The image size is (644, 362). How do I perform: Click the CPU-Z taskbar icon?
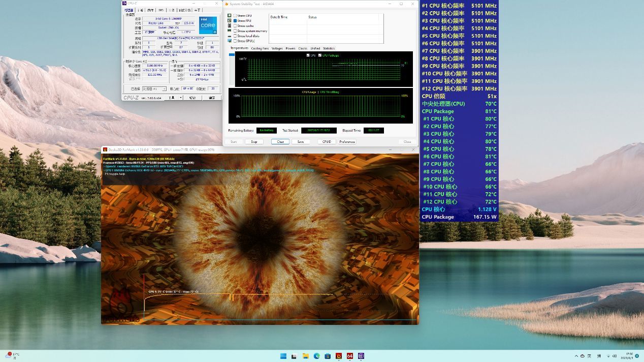point(361,356)
